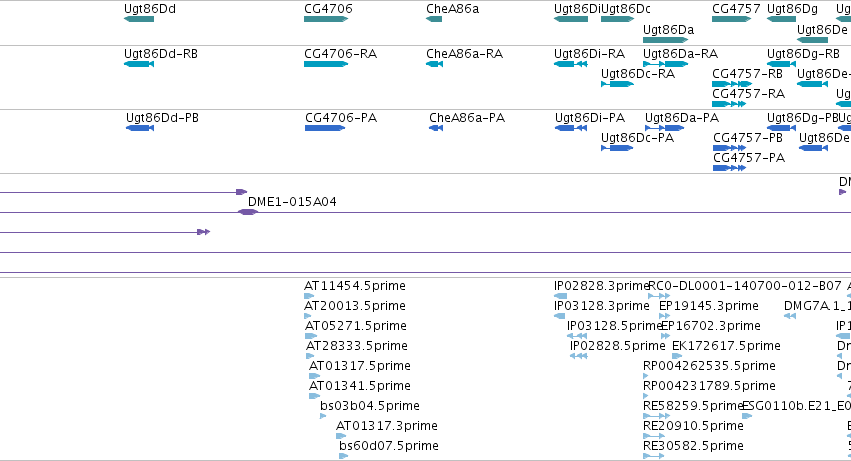
Task: Click the CheA86a-RA transcript glyph
Action: pyautogui.click(x=434, y=64)
